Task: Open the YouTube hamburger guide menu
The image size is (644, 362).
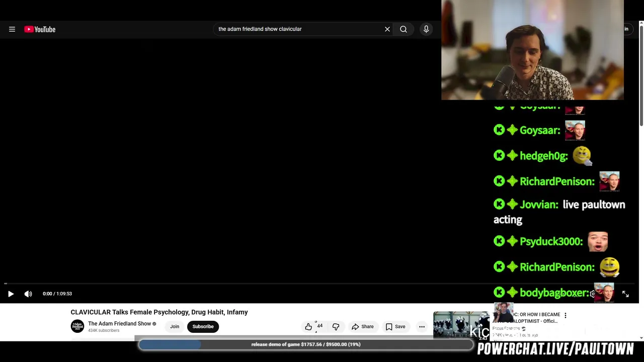Action: [12, 29]
